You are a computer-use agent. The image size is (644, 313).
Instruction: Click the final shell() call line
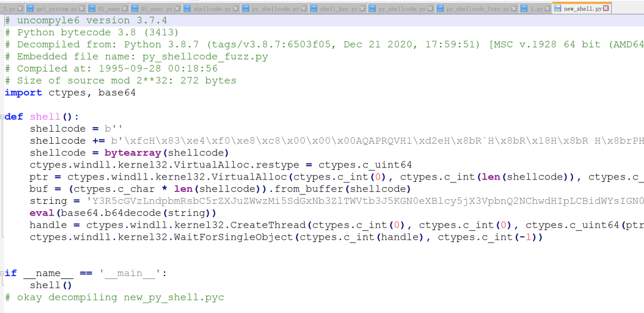pos(51,285)
